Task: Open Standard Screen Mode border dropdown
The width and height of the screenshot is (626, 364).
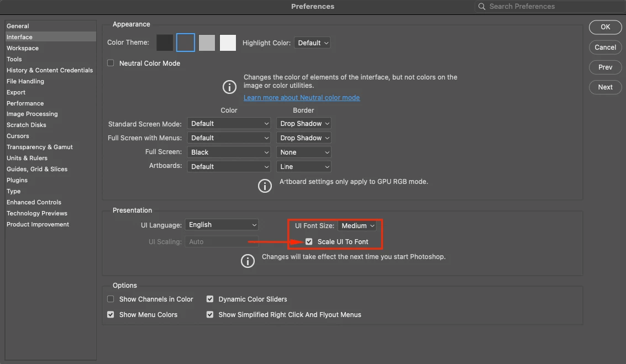Action: (x=304, y=124)
